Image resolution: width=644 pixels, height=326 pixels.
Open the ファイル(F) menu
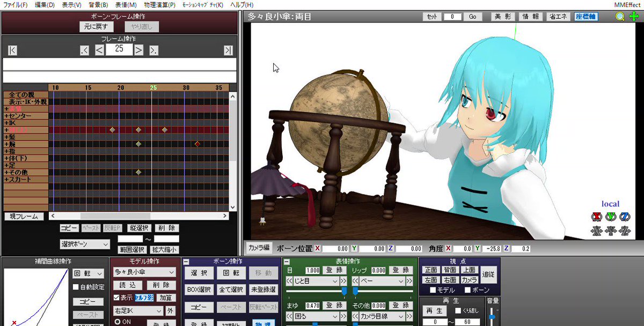point(16,4)
